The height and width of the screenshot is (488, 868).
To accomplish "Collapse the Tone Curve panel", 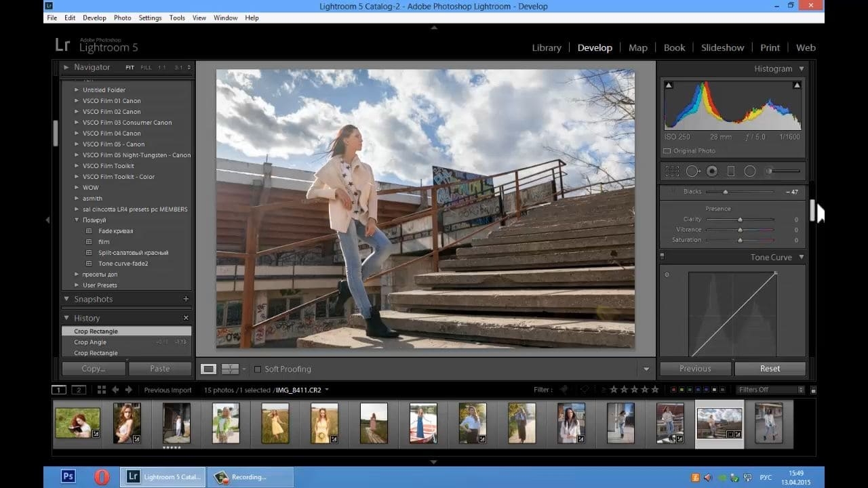I will pos(802,258).
